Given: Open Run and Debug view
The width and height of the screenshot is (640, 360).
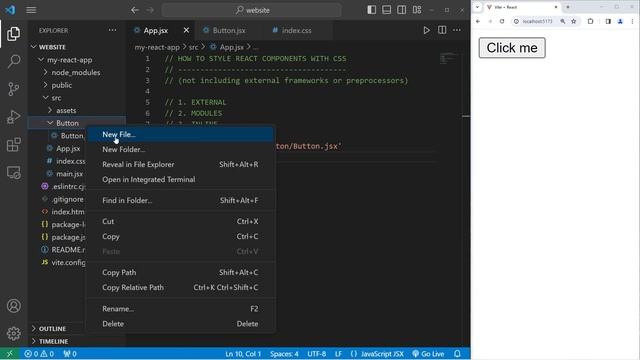Looking at the screenshot, I should pos(13,117).
